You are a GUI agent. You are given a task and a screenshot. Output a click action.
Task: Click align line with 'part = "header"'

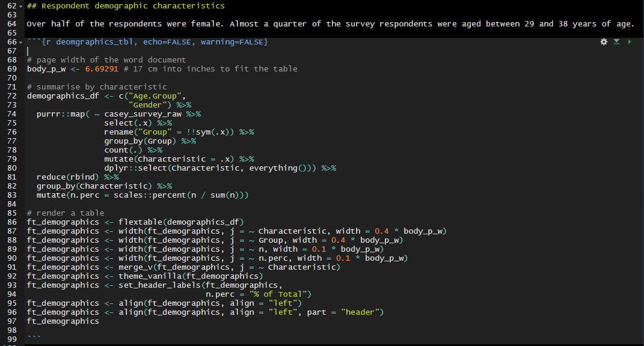tap(206, 313)
